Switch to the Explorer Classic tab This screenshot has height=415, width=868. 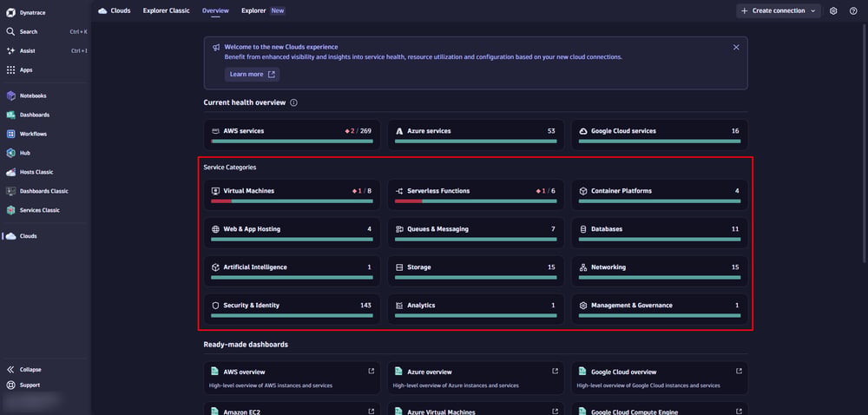(166, 10)
